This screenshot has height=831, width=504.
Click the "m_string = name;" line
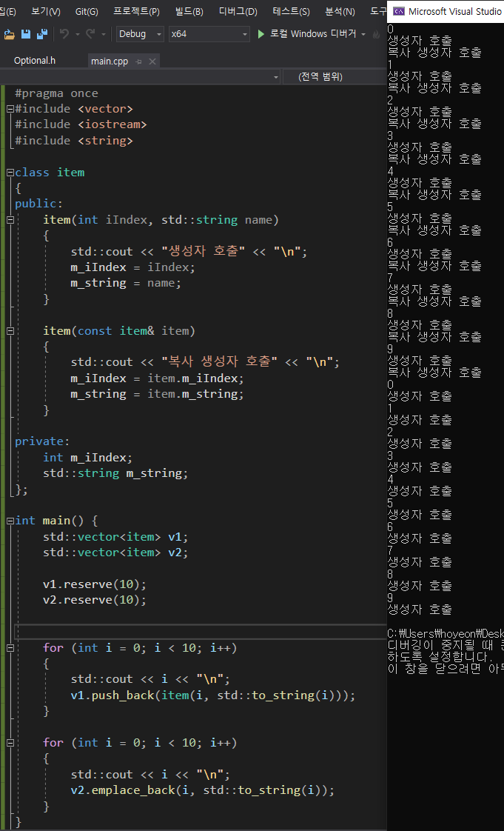(x=126, y=283)
